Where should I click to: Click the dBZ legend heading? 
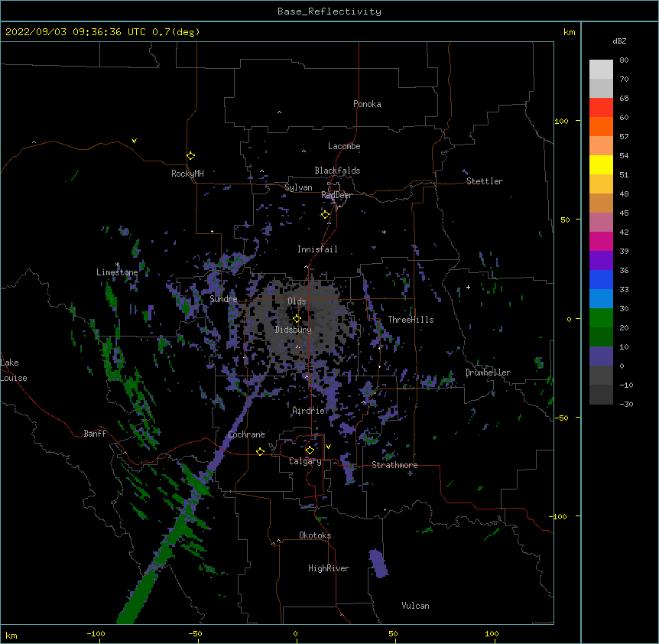619,41
